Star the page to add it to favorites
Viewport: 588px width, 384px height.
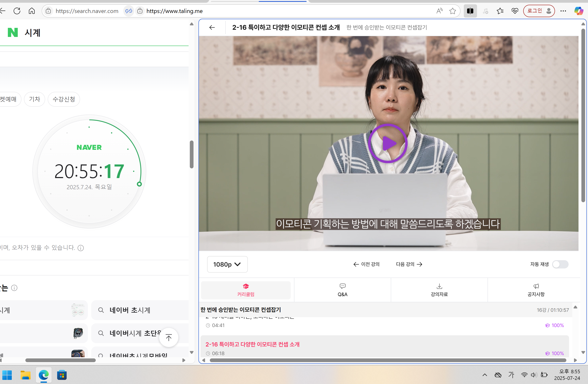[453, 11]
